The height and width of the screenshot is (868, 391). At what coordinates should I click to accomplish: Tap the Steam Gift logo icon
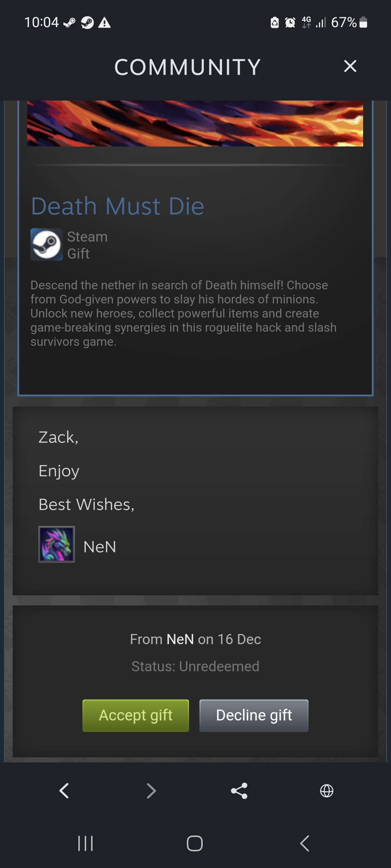tap(47, 244)
